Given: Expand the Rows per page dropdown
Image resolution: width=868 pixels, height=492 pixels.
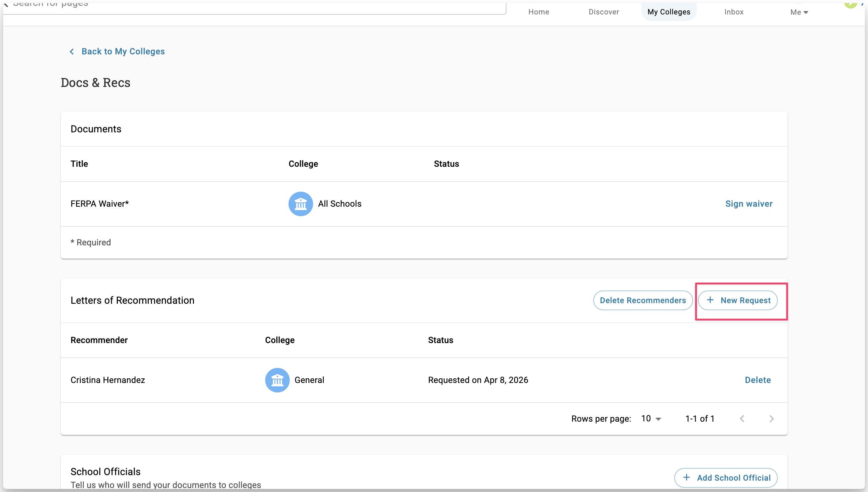Looking at the screenshot, I should tap(651, 419).
